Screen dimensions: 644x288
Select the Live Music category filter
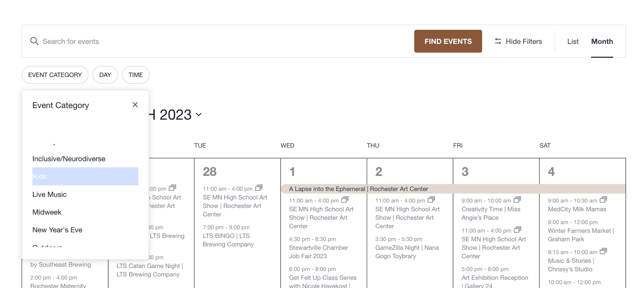coord(49,194)
